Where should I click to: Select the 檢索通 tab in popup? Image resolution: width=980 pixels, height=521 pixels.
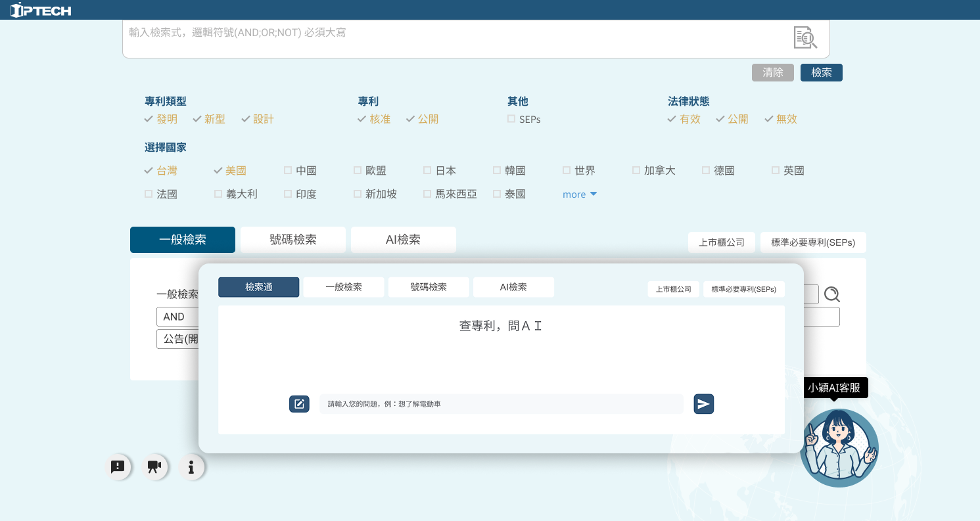(258, 287)
